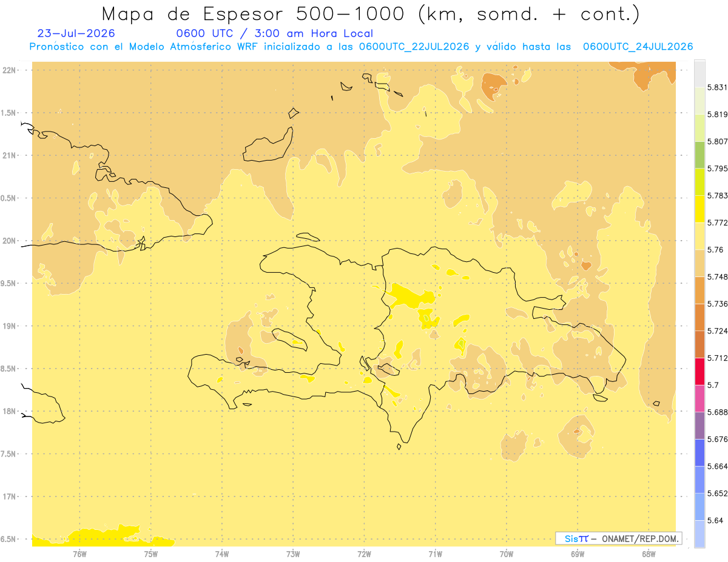Click the legend value '5.807'

coord(718,141)
